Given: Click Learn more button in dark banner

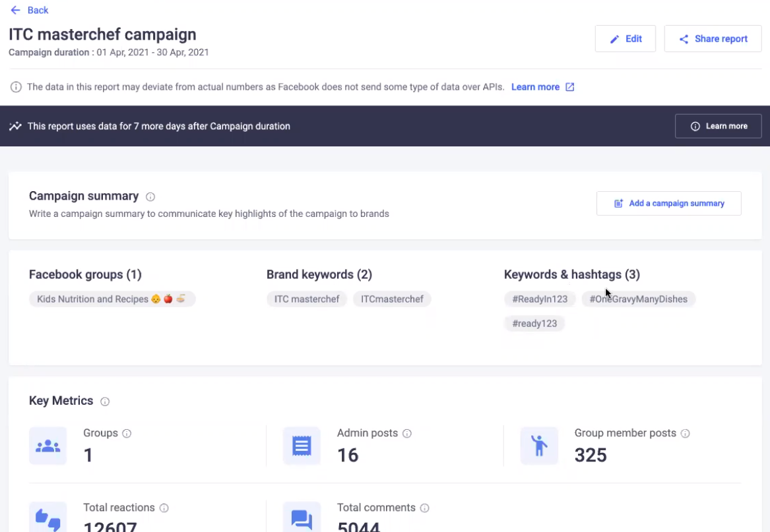Looking at the screenshot, I should (x=718, y=126).
